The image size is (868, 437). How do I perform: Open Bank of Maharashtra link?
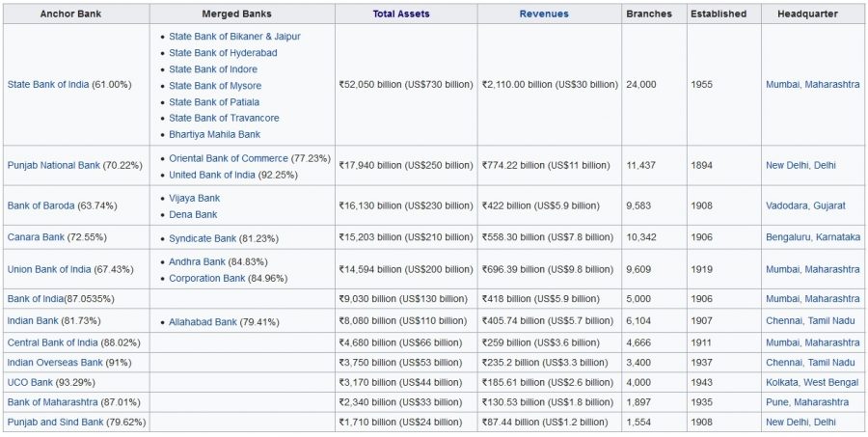pos(53,402)
